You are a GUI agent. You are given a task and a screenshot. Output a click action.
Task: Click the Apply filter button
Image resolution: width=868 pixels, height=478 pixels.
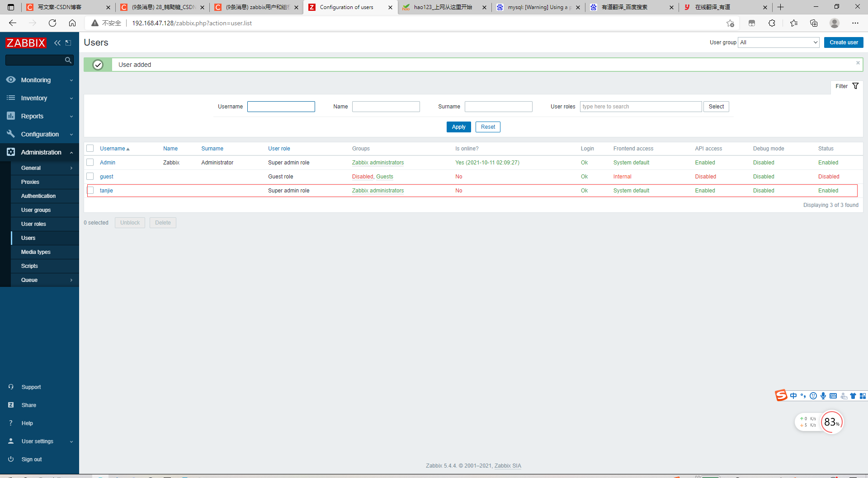(458, 127)
